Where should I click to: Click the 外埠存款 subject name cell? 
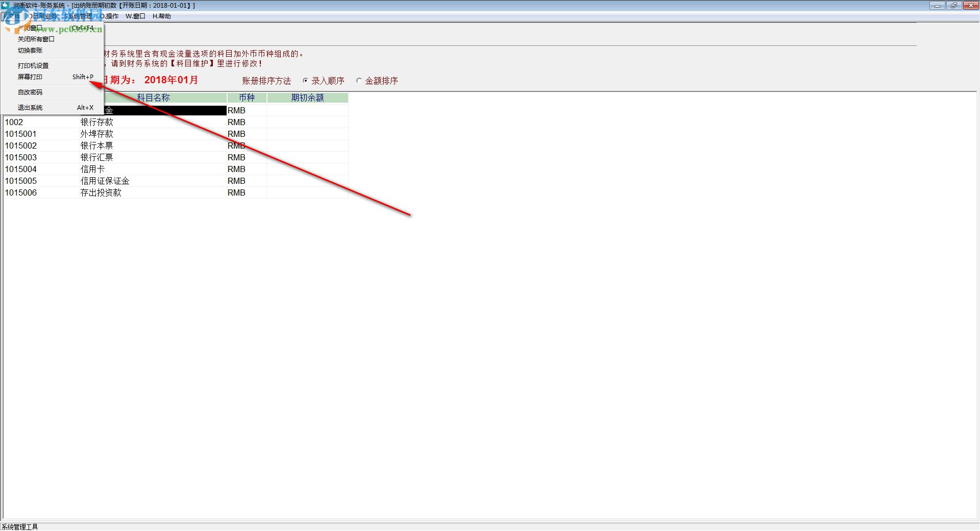pyautogui.click(x=153, y=134)
